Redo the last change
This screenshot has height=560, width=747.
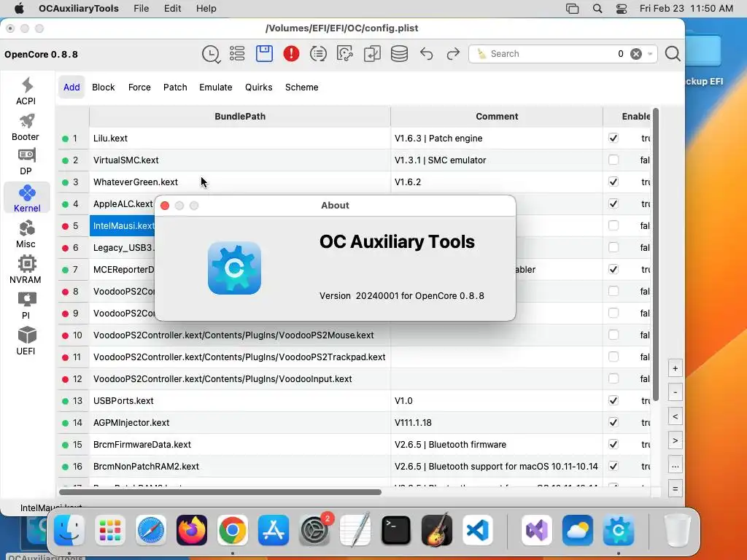(453, 54)
